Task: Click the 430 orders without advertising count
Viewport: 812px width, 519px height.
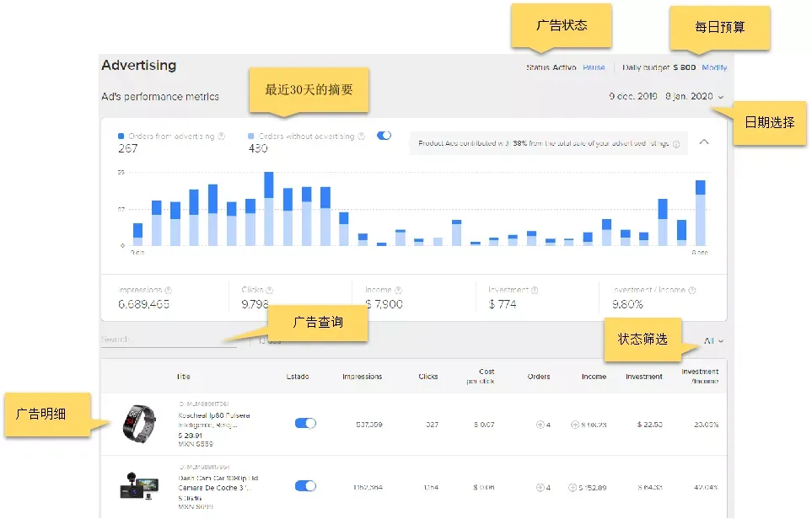Action: 258,149
